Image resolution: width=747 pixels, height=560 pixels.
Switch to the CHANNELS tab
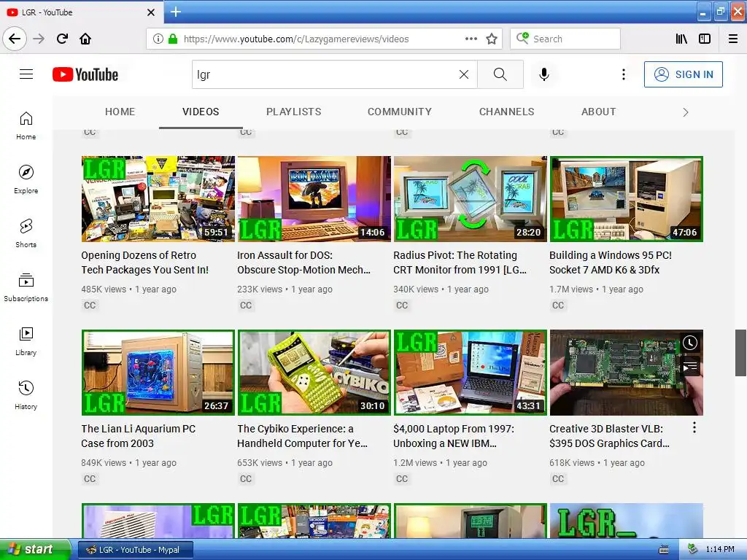[x=506, y=112]
